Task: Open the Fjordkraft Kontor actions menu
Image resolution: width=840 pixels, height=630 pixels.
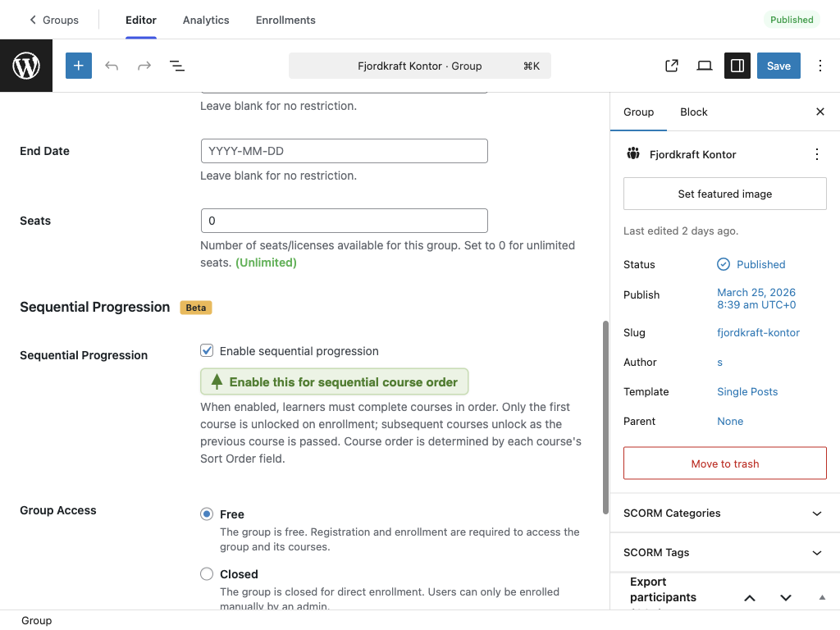Action: coord(817,153)
